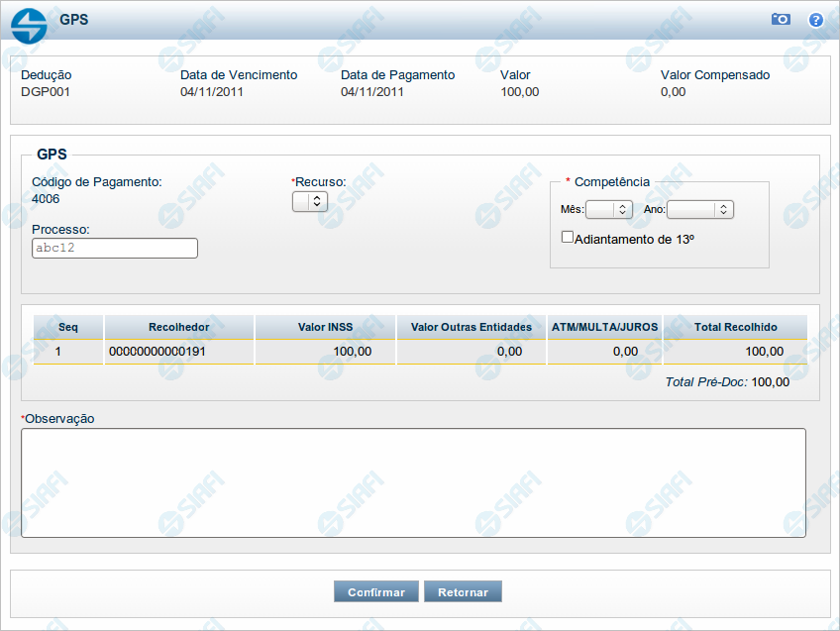Open the Recurso dropdown

(x=309, y=201)
